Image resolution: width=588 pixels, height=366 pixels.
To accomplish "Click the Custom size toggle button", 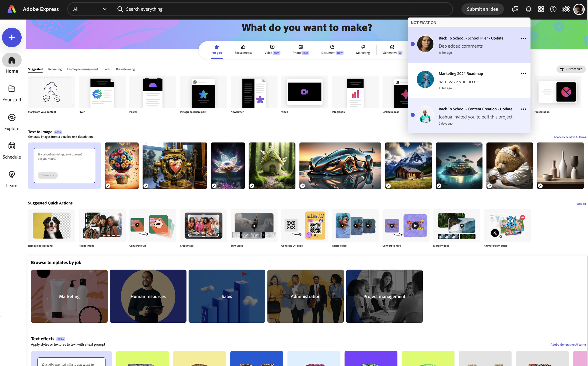I will coord(571,69).
